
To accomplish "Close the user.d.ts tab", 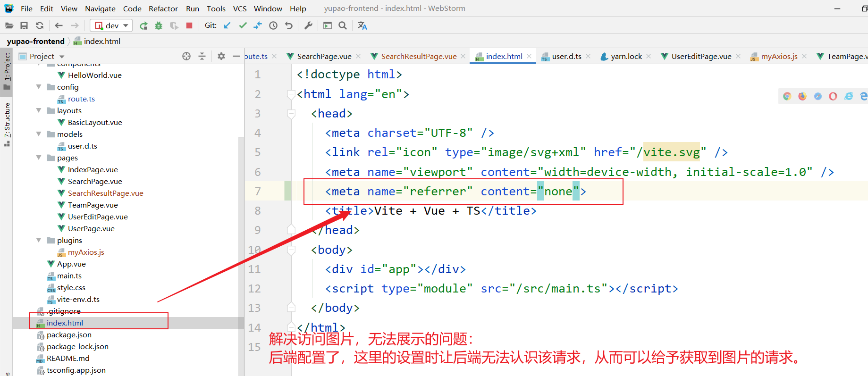I will (x=588, y=56).
